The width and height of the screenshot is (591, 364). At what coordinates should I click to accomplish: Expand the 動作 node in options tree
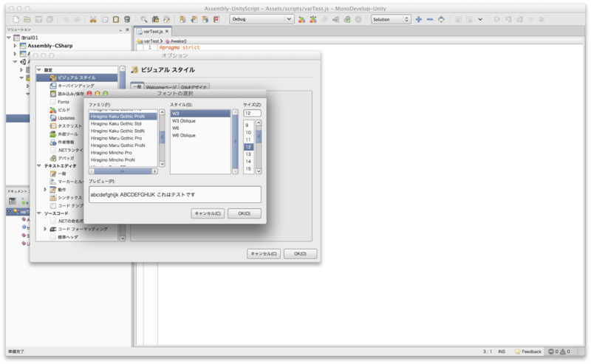click(x=45, y=190)
